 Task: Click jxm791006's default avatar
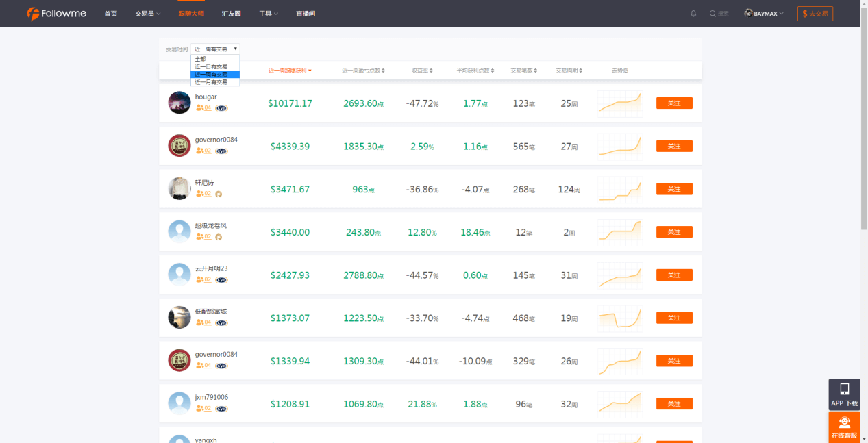point(179,403)
